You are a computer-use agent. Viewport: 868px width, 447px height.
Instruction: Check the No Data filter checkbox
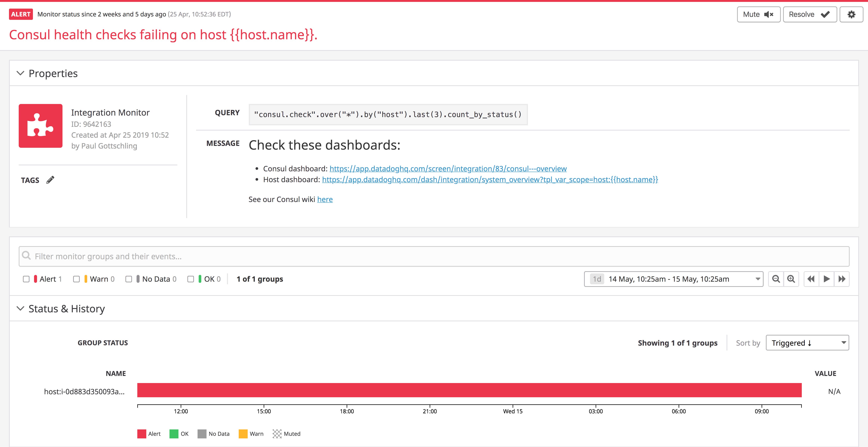tap(129, 279)
